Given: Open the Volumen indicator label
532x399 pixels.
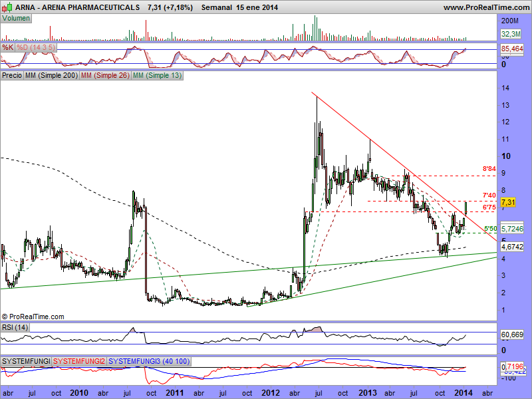Looking at the screenshot, I should [16, 19].
